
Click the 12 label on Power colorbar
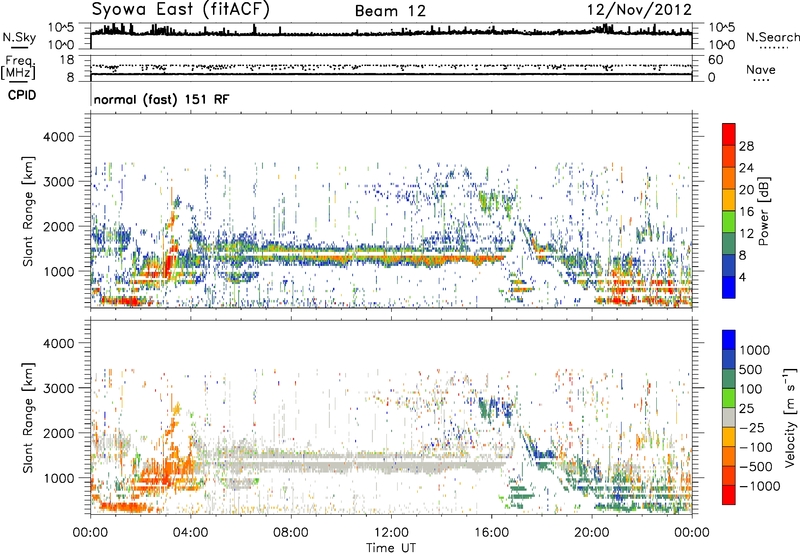[x=746, y=234]
